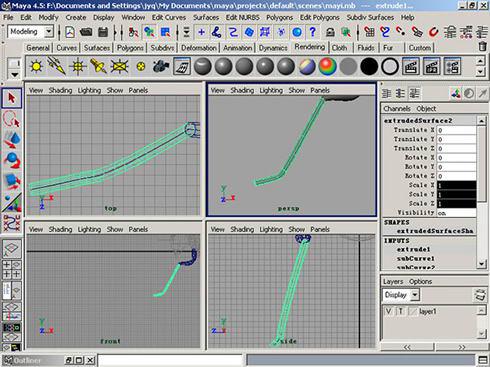This screenshot has height=367, width=490.
Task: Click the select by object type icon
Action: point(149,32)
